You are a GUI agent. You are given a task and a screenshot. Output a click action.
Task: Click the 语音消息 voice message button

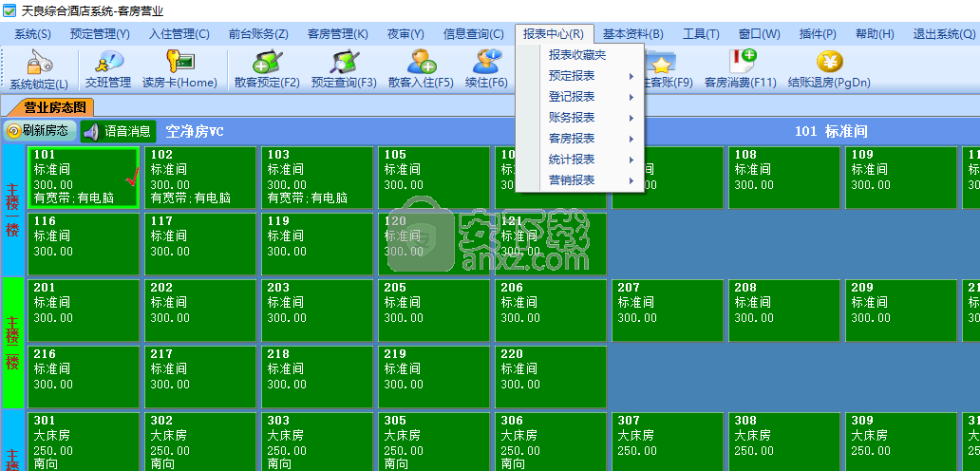coord(118,131)
